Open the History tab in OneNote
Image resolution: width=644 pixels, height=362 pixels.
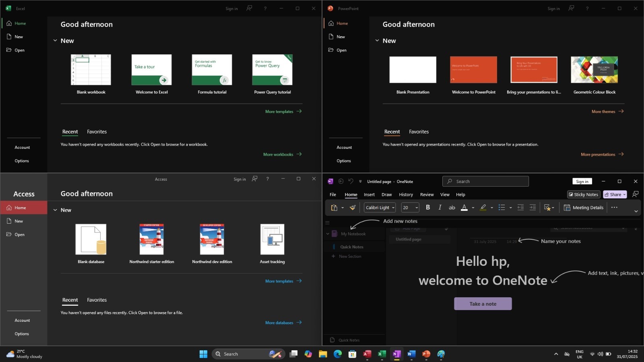pos(406,195)
